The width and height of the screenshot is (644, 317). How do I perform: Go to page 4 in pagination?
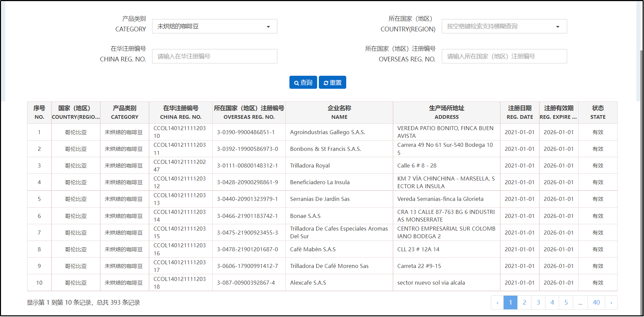pos(552,303)
